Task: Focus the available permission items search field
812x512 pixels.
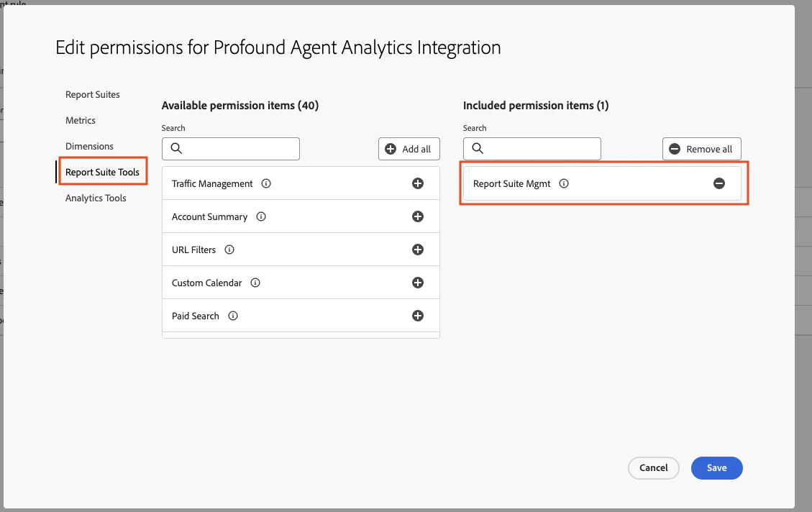Action: (x=230, y=149)
